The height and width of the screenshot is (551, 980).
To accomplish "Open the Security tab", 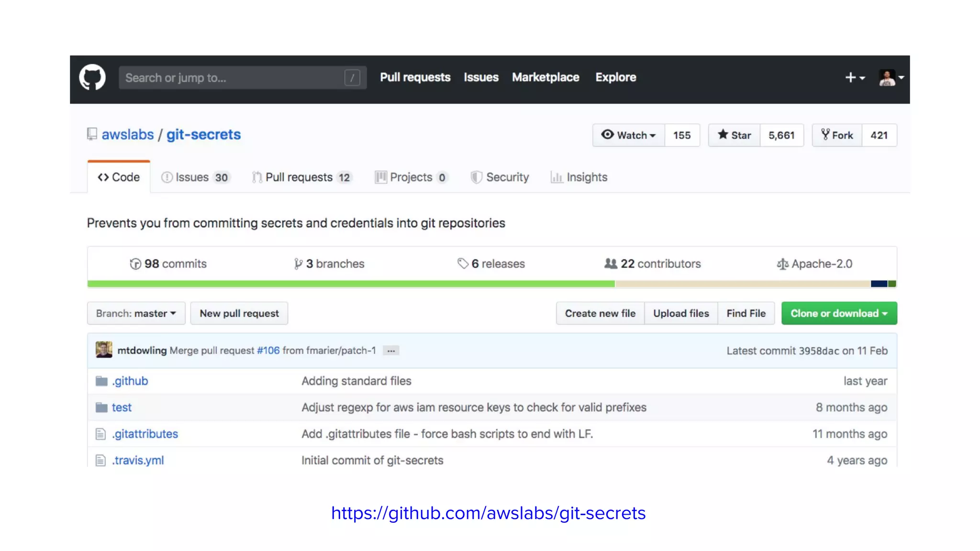I will click(500, 177).
